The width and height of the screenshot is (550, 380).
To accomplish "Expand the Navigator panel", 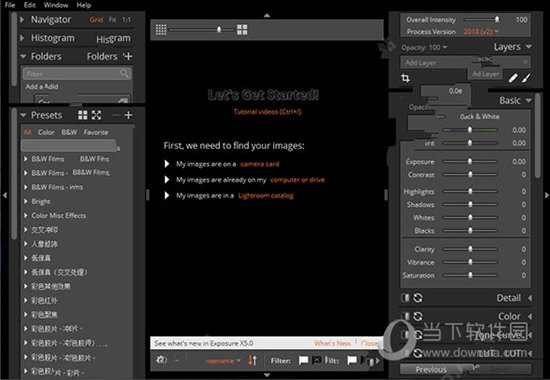I will coord(22,19).
